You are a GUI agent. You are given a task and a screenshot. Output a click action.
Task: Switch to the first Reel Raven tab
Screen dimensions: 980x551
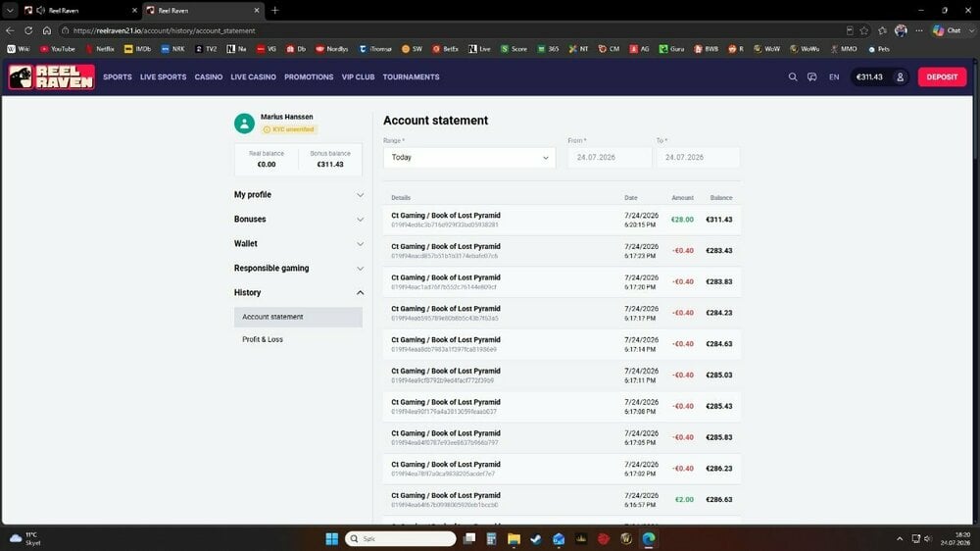point(78,11)
